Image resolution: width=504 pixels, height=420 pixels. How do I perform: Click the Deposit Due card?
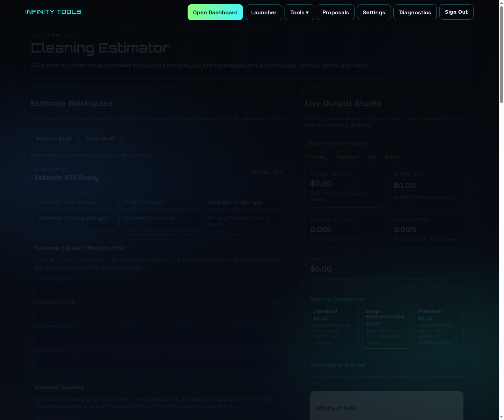tap(428, 187)
